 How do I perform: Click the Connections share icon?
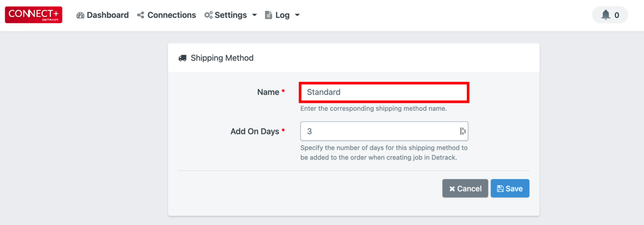[140, 15]
